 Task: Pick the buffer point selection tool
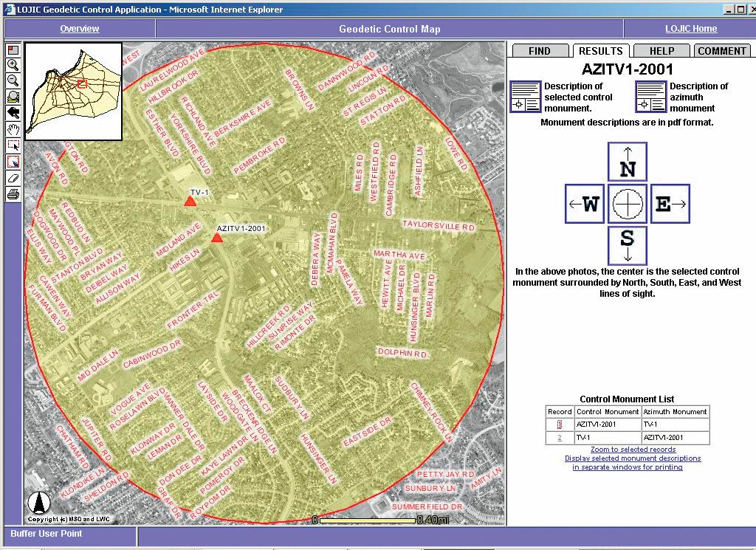point(13,162)
